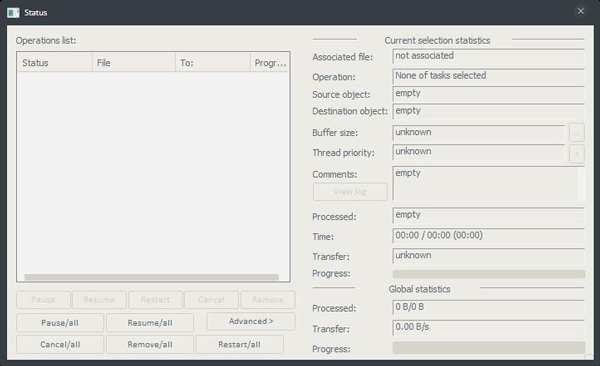The height and width of the screenshot is (366, 600).
Task: Click the Comments: label
Action: (334, 174)
